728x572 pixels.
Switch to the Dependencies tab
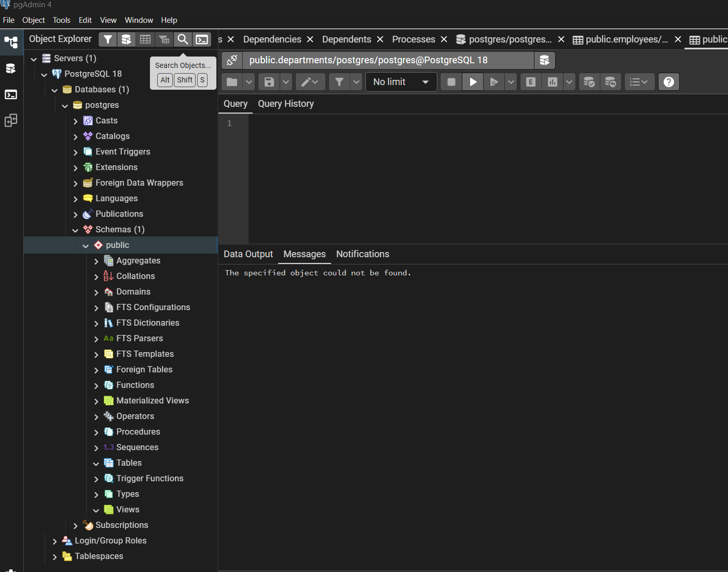[272, 39]
